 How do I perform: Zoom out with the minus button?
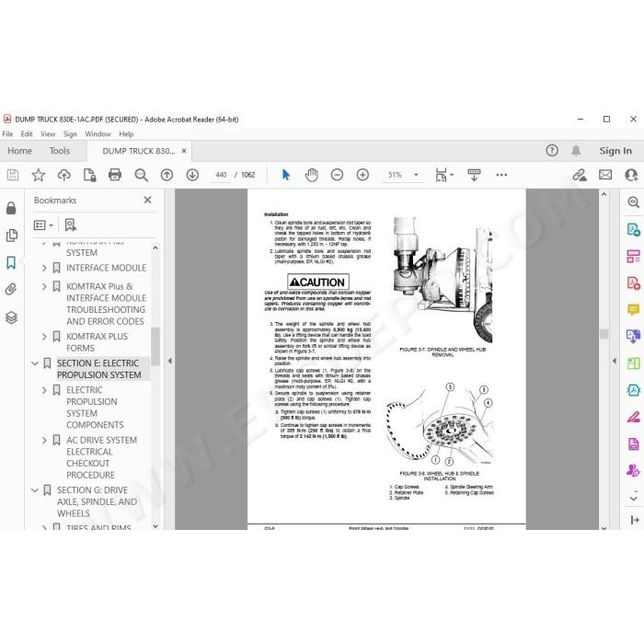[x=337, y=175]
